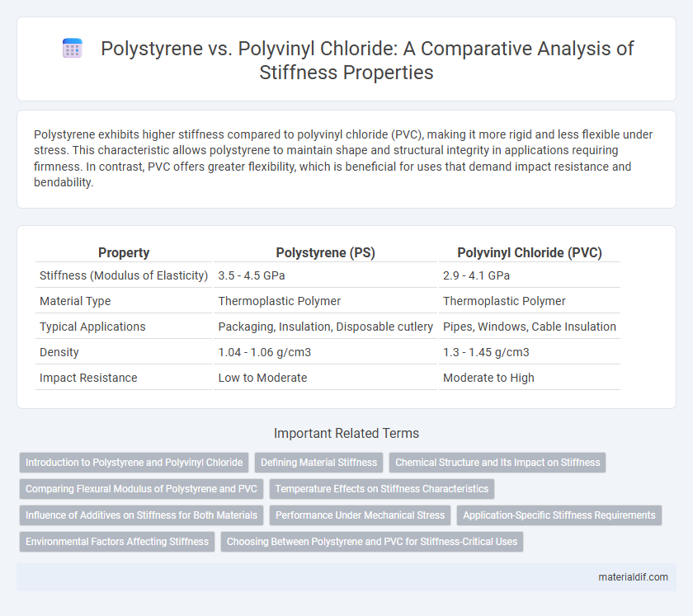Click the Stiffness (Modulus of Elasticity) cell

pos(124,275)
